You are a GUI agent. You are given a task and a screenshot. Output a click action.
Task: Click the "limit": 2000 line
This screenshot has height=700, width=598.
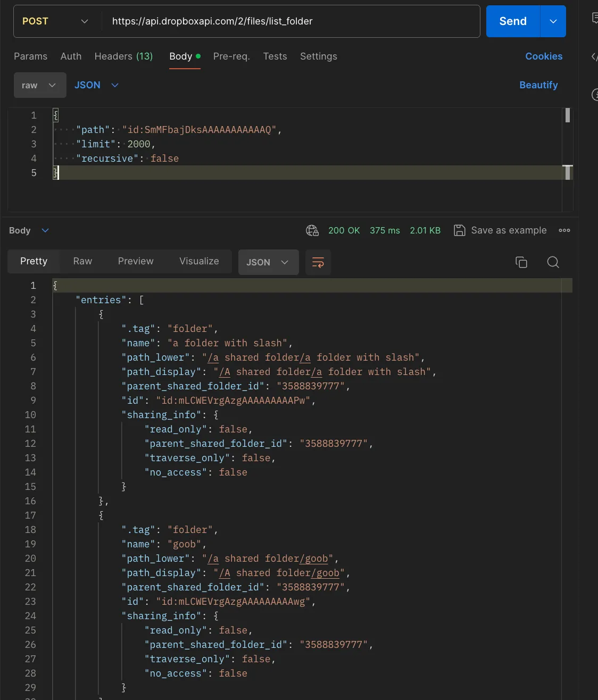tap(115, 144)
